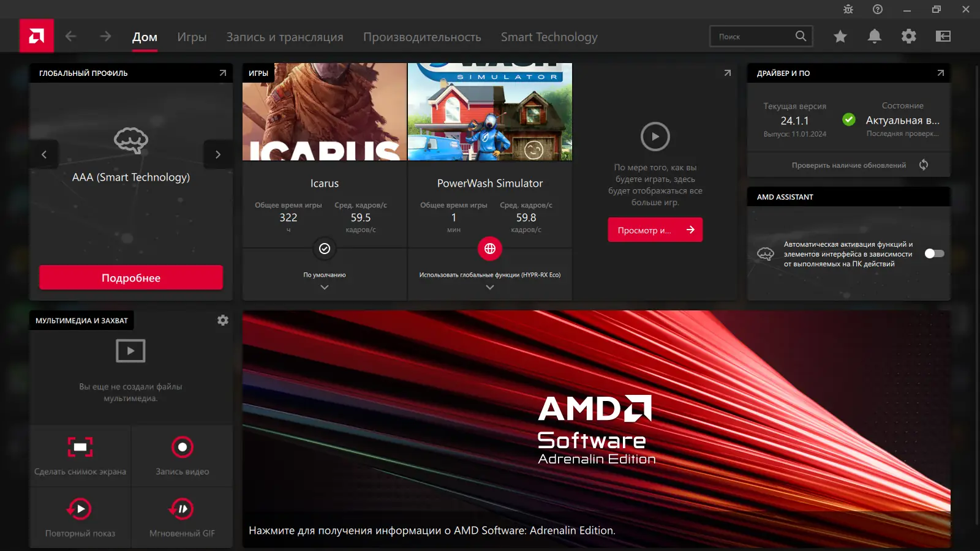The width and height of the screenshot is (980, 551).
Task: Open Мультимедиа и захват settings gear
Action: pyautogui.click(x=223, y=320)
